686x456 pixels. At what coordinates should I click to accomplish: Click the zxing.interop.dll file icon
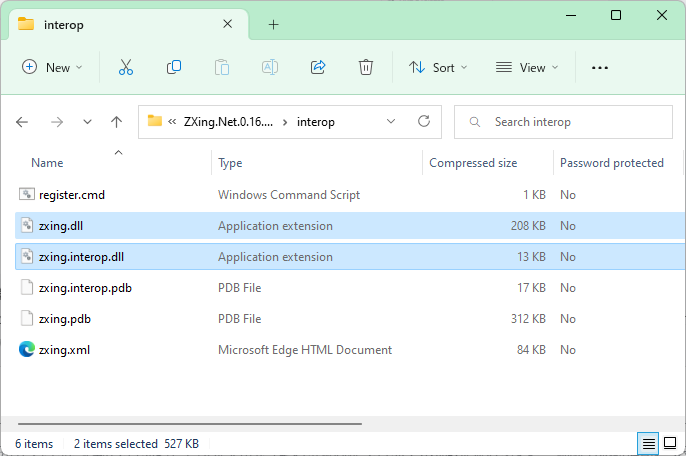[x=27, y=256]
